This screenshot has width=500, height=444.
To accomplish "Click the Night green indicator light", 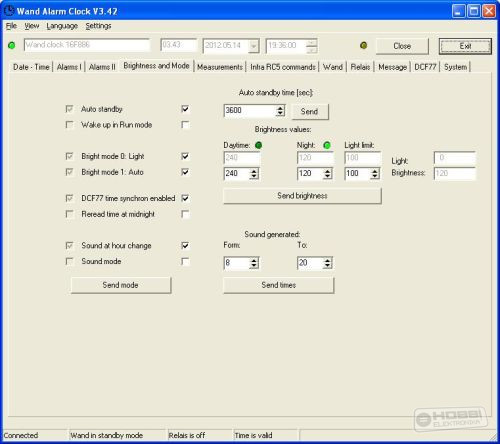I will (327, 145).
